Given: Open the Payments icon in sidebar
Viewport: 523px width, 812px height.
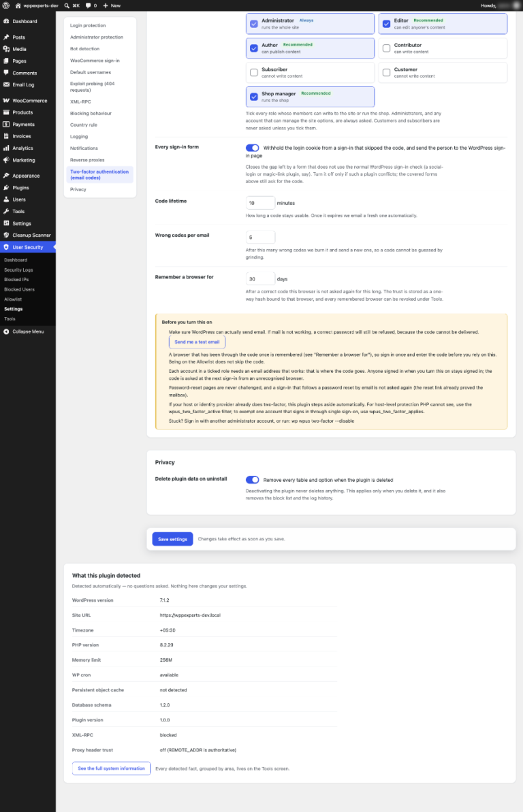Looking at the screenshot, I should point(6,125).
